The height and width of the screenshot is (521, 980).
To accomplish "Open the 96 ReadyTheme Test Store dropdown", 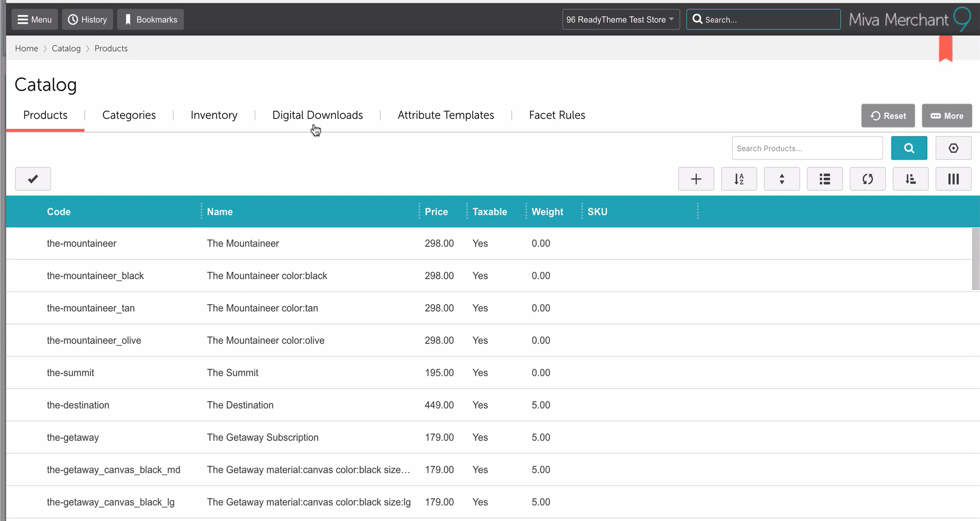I will [x=620, y=19].
